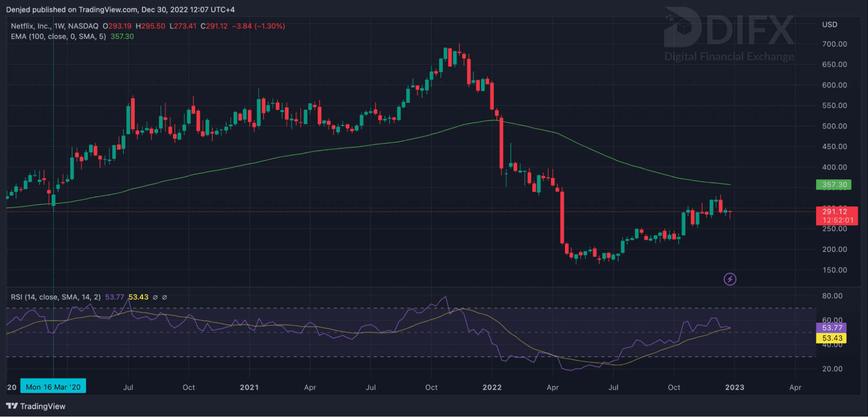The image size is (868, 417).
Task: Select the EMA (100, close) indicator legend
Action: click(x=58, y=36)
